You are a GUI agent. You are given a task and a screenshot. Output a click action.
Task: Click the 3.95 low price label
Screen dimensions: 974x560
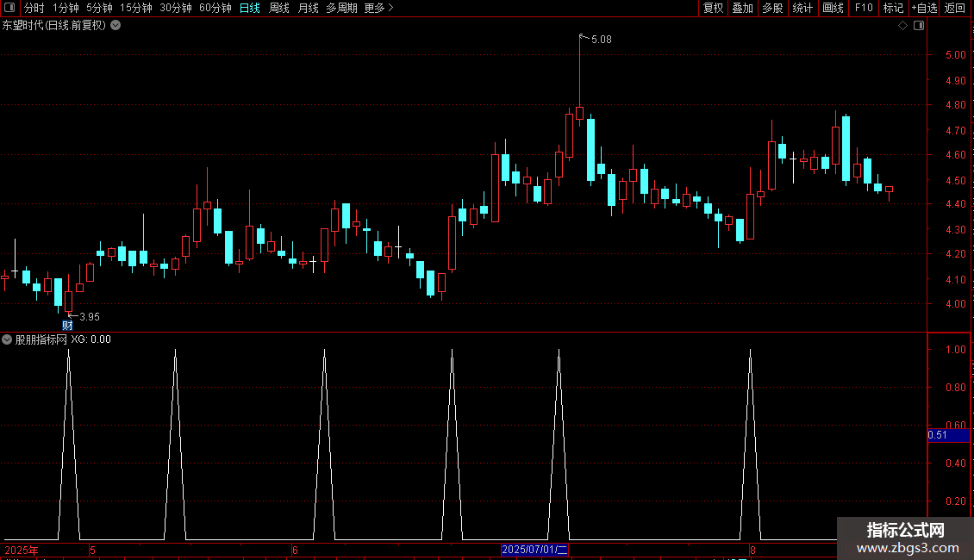(x=90, y=317)
